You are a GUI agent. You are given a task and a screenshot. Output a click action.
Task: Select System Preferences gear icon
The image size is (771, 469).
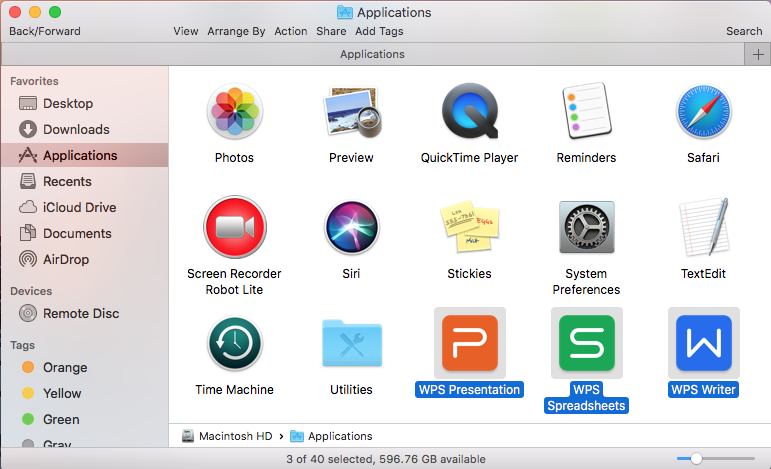click(587, 227)
